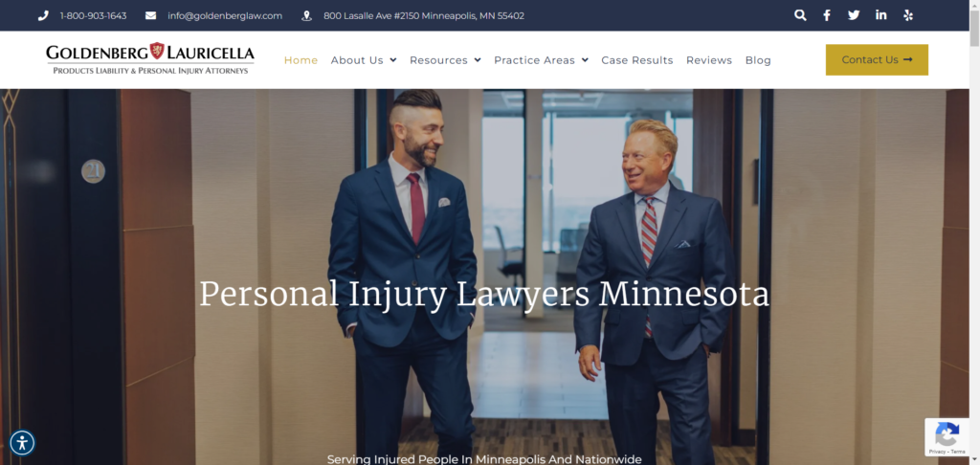Open the accessibility widget icon
This screenshot has width=980, height=465.
click(23, 442)
